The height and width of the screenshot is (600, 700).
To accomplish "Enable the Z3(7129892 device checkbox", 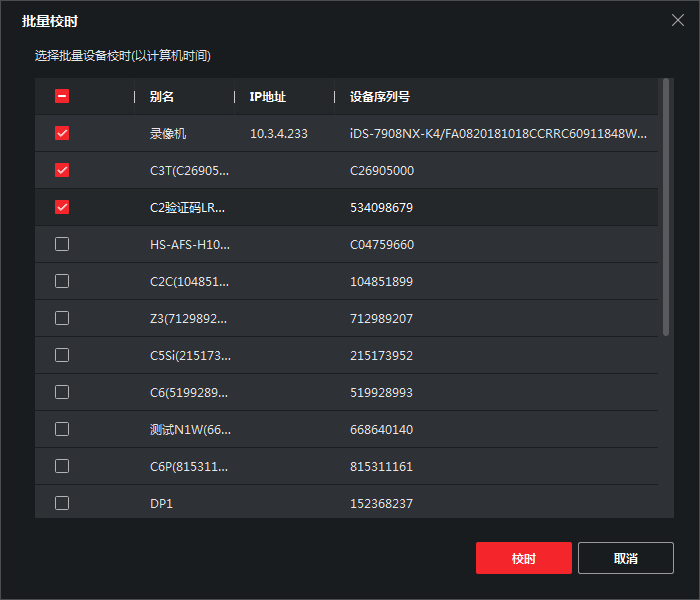I will coord(62,318).
